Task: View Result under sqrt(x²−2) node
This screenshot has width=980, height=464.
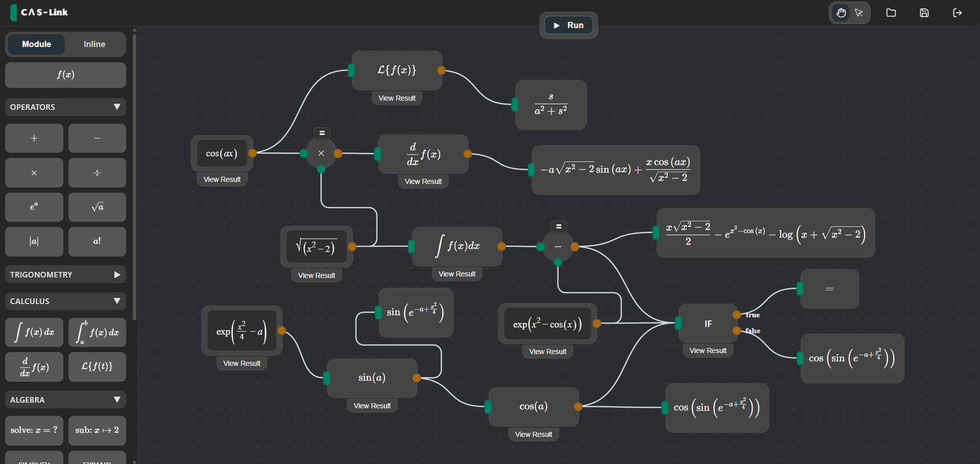Action: pyautogui.click(x=317, y=275)
